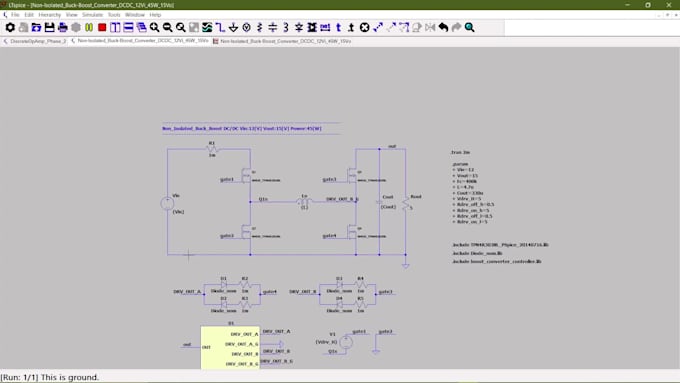Screen dimensions: 680x383
Task: Open the Component library chip icon
Action: [312, 27]
